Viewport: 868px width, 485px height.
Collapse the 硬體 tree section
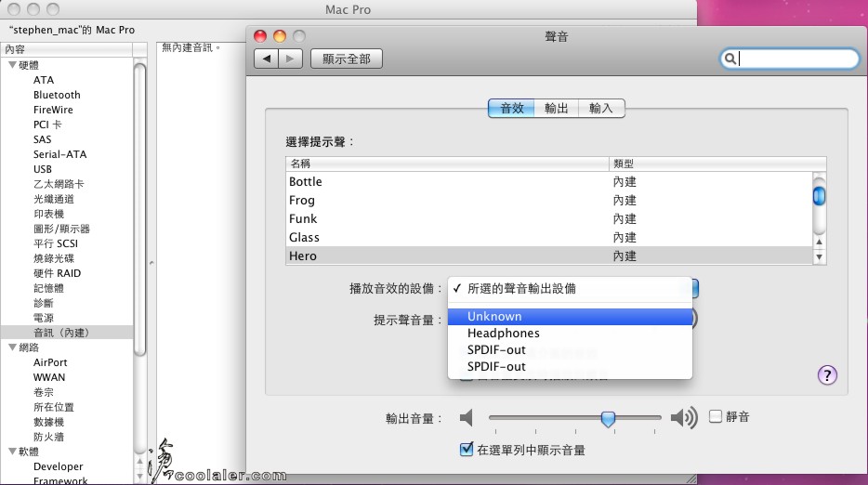(12, 65)
